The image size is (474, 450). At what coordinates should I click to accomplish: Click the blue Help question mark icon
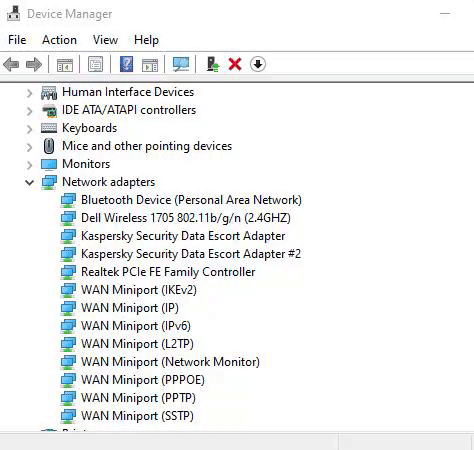point(126,64)
